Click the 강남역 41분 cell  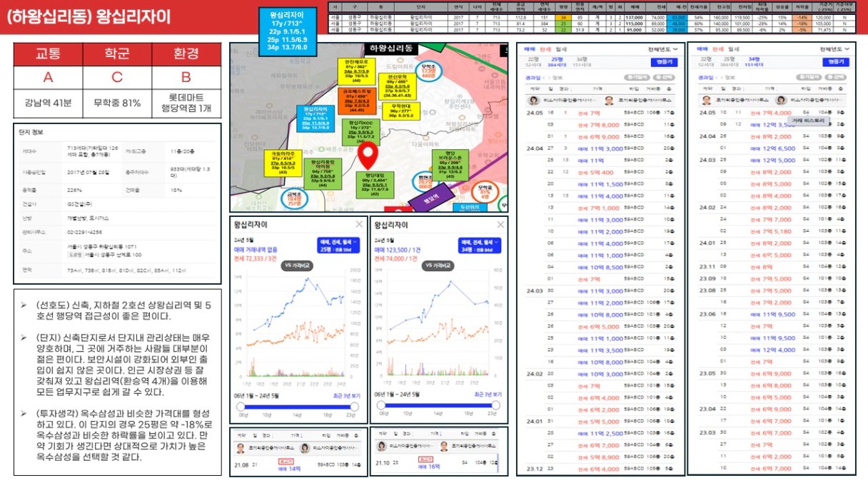click(49, 102)
